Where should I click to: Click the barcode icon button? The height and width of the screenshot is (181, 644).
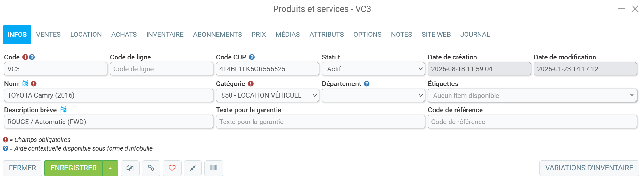point(214,168)
